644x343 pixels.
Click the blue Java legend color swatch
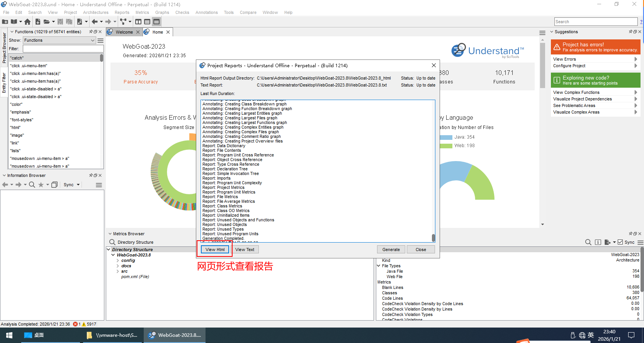pyautogui.click(x=446, y=137)
